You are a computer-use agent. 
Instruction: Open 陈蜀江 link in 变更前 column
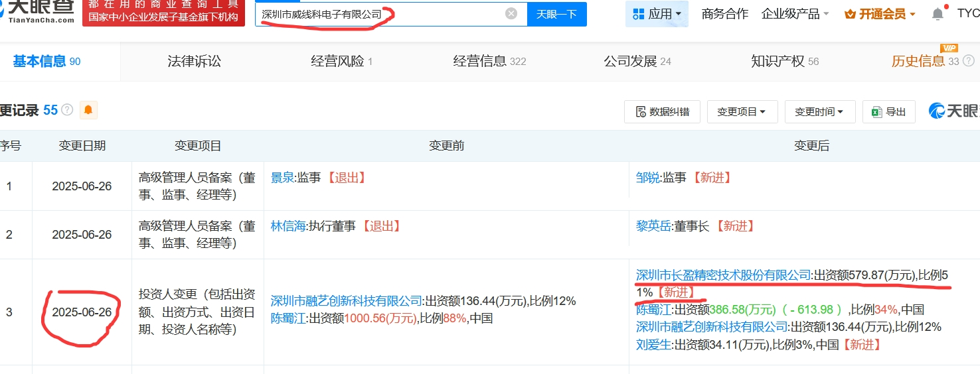(x=288, y=318)
